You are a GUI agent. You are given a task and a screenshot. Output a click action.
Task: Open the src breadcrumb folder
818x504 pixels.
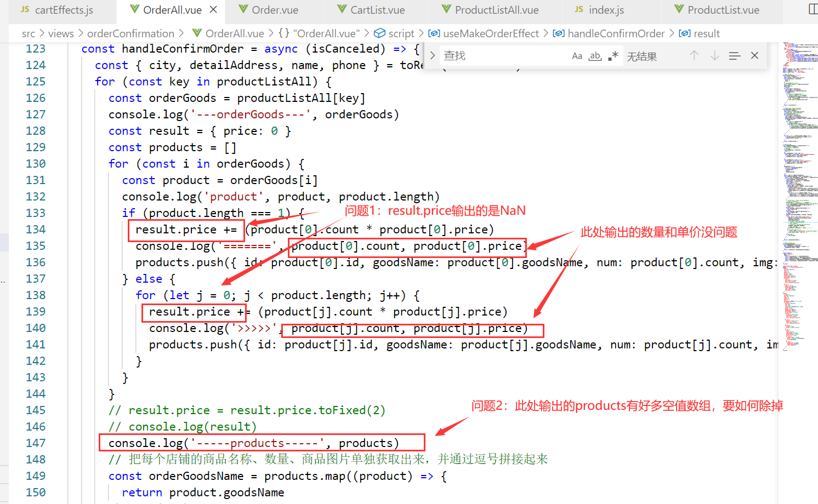(29, 34)
